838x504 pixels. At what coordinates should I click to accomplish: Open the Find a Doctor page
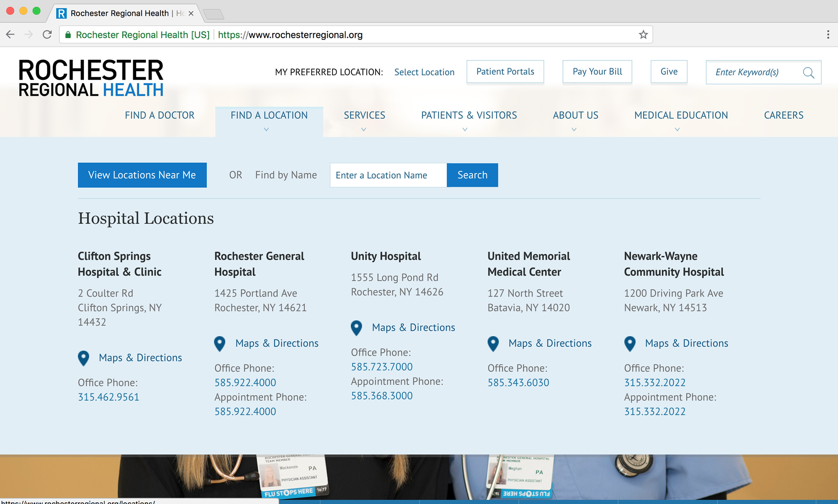click(160, 115)
